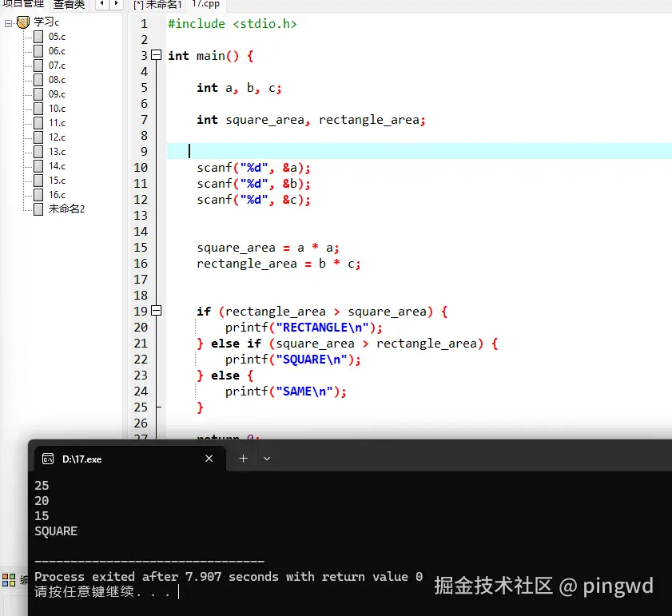This screenshot has width=672, height=616.
Task: Select 未命名2 in the project tree
Action: [66, 209]
